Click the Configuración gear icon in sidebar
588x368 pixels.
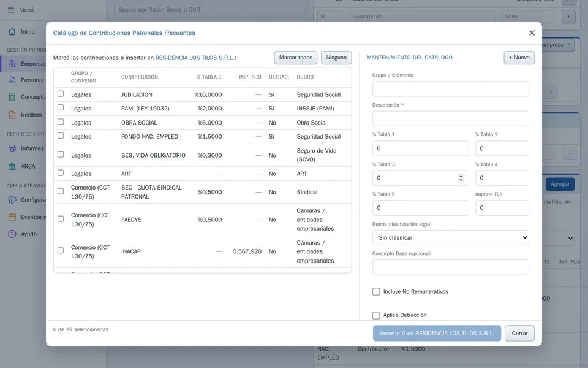pyautogui.click(x=12, y=200)
